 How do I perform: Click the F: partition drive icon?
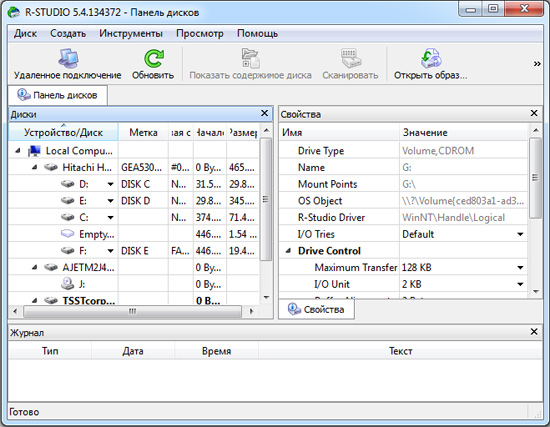point(68,251)
